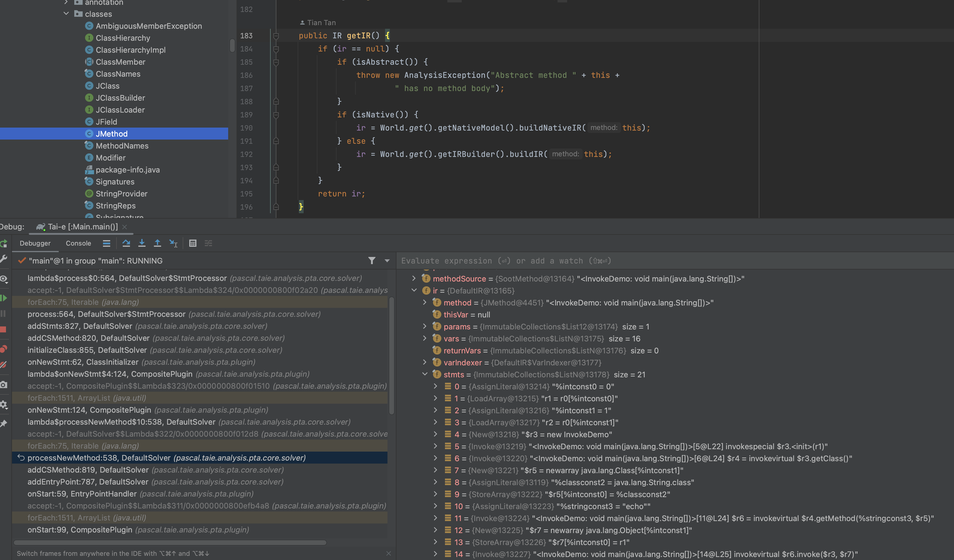The image size is (954, 560).
Task: Click the Evaluate Expression calculator icon
Action: [193, 243]
